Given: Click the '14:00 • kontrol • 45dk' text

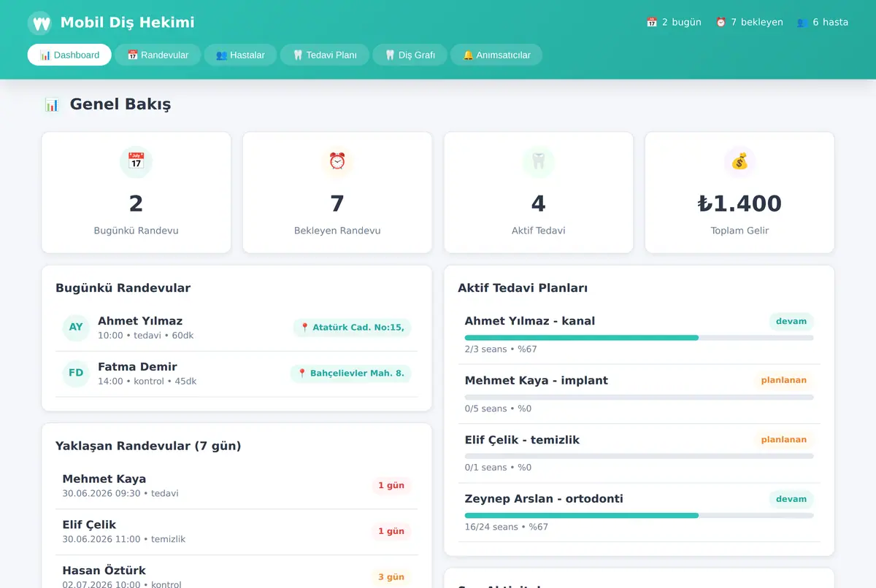Looking at the screenshot, I should (x=147, y=381).
